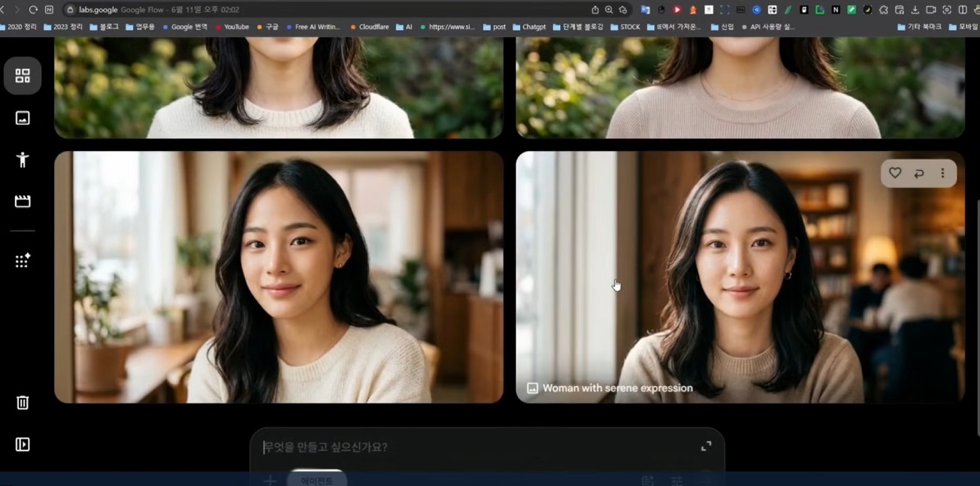
Task: Click the reuse arrow icon on image
Action: click(918, 174)
